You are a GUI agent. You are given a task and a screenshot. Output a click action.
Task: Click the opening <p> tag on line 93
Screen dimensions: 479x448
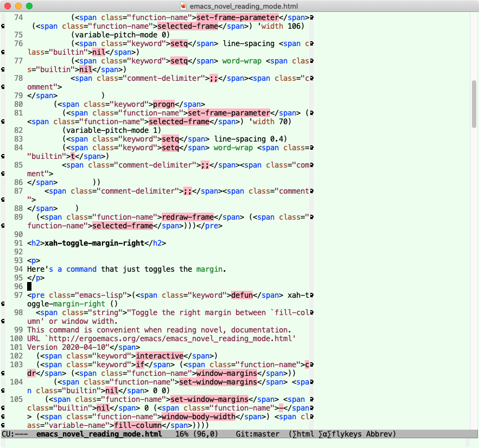point(34,260)
